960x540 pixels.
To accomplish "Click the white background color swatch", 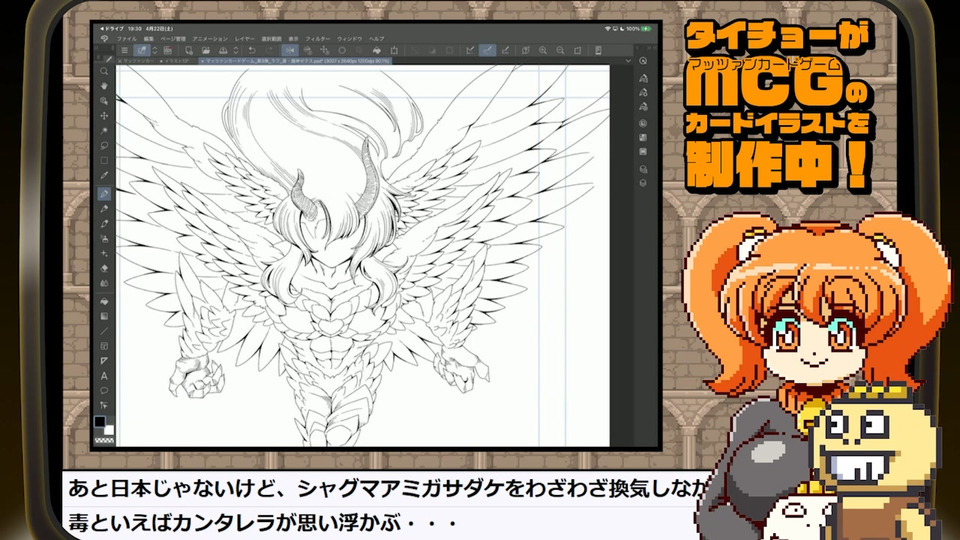I will (109, 430).
